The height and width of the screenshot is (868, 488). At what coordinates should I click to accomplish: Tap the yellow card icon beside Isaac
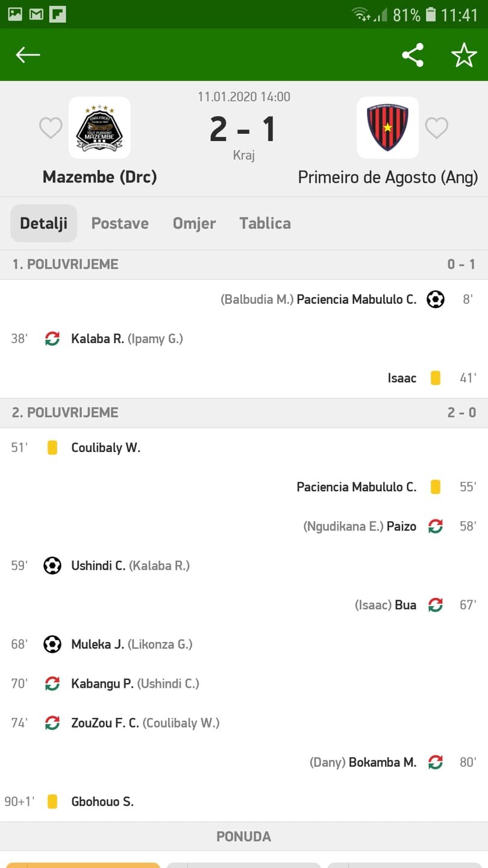pyautogui.click(x=436, y=378)
